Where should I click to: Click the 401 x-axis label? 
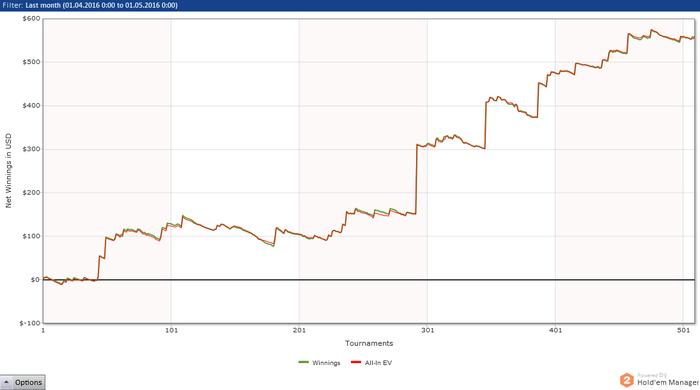click(555, 331)
